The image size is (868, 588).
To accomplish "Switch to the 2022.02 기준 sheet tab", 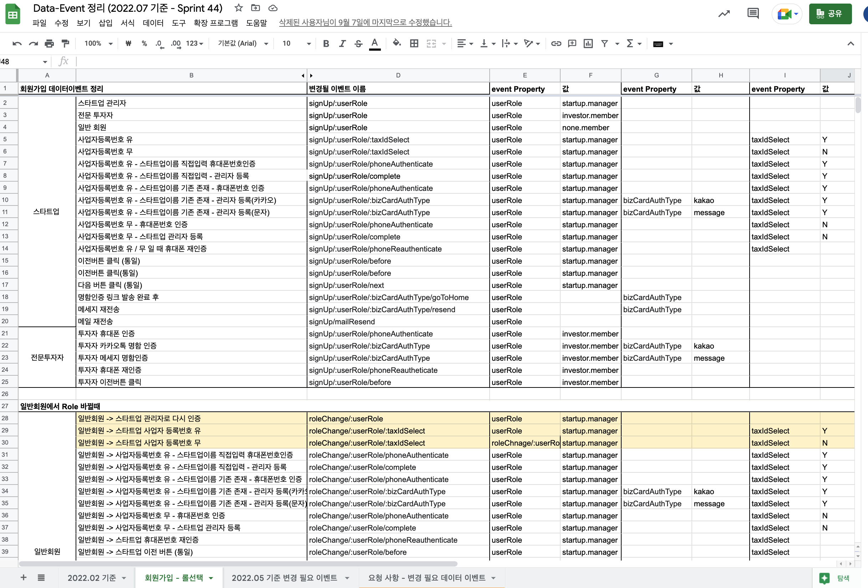I will click(x=92, y=577).
